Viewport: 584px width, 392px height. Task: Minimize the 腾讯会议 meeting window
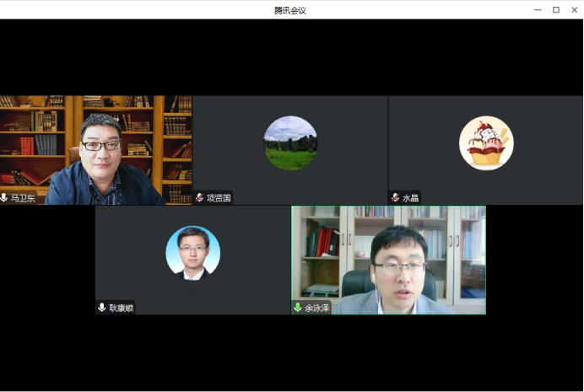pyautogui.click(x=538, y=10)
